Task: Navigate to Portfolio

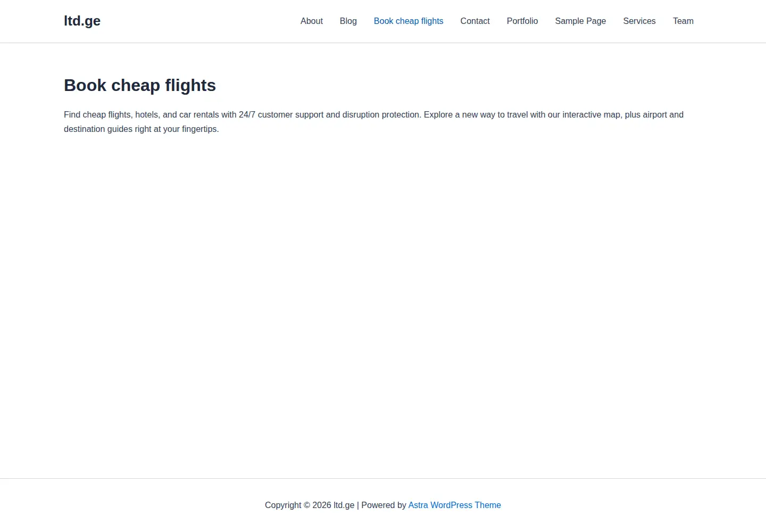Action: point(522,21)
